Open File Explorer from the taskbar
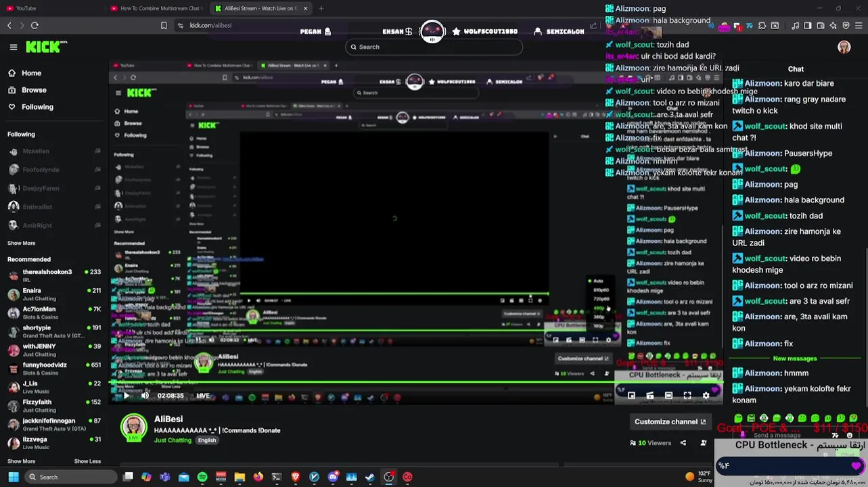Viewport: 868px width, 487px height. point(239,477)
